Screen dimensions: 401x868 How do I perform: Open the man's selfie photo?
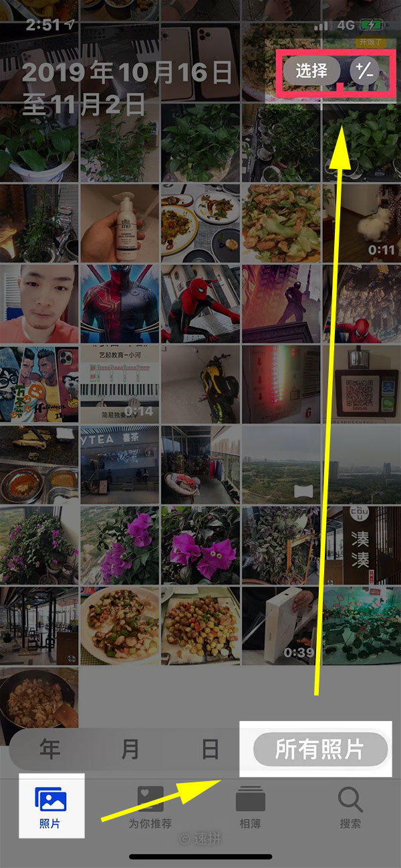point(39,303)
